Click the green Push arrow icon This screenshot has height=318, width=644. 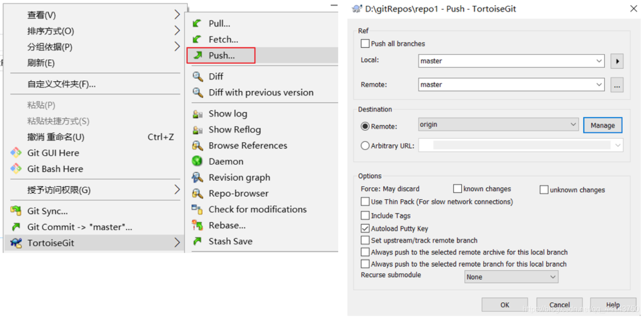[197, 55]
